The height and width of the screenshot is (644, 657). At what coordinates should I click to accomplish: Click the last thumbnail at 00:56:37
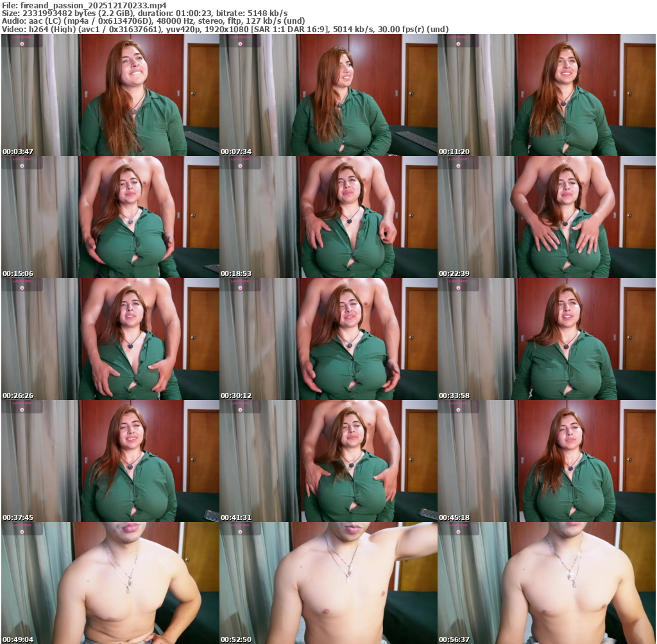(x=547, y=582)
